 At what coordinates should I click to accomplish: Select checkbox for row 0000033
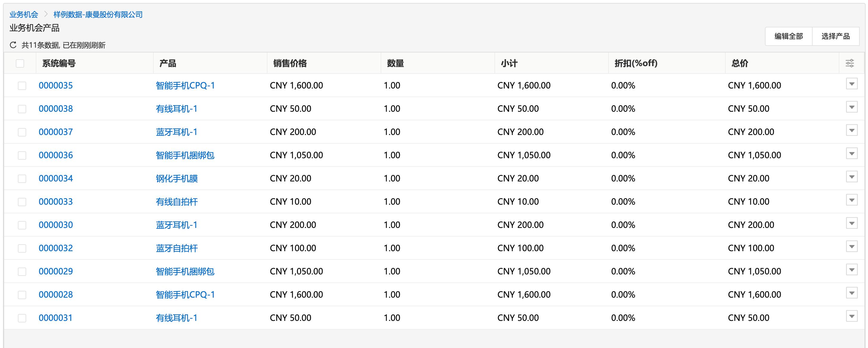22,202
